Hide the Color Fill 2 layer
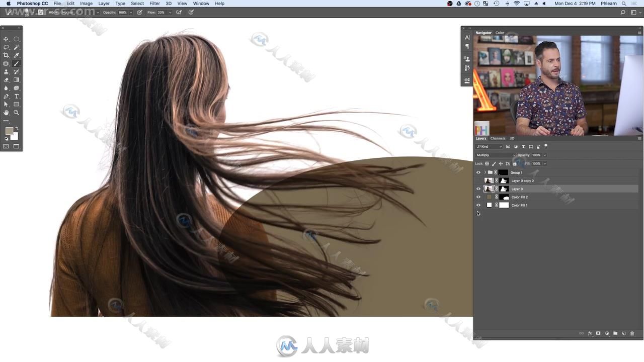644x362 pixels. 478,197
